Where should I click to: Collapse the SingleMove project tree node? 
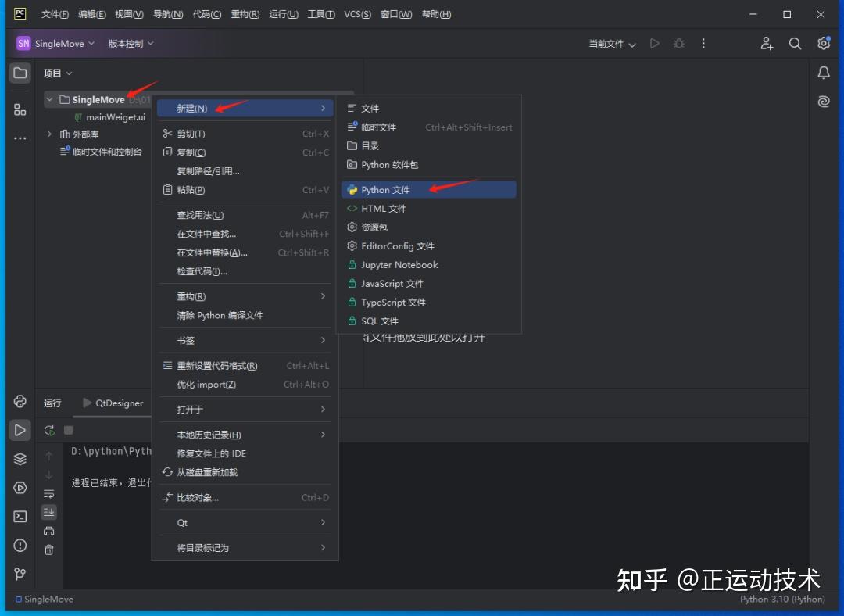[x=49, y=99]
